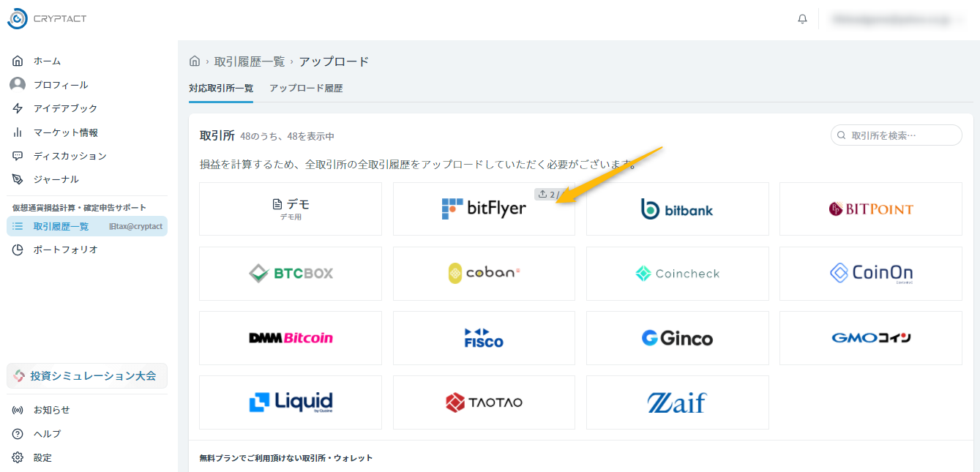Click the 投資シミュレーション大会 button
This screenshot has height=472, width=980.
click(x=87, y=376)
